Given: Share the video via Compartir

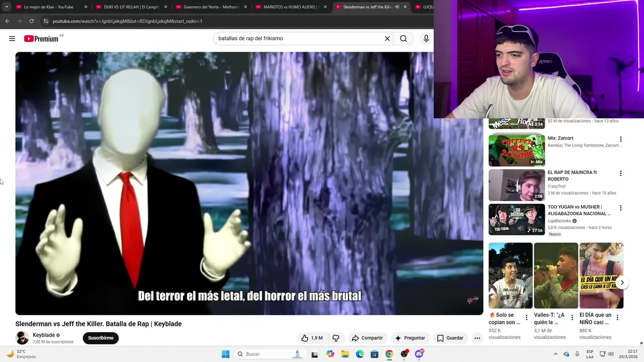Looking at the screenshot, I should pos(367,338).
